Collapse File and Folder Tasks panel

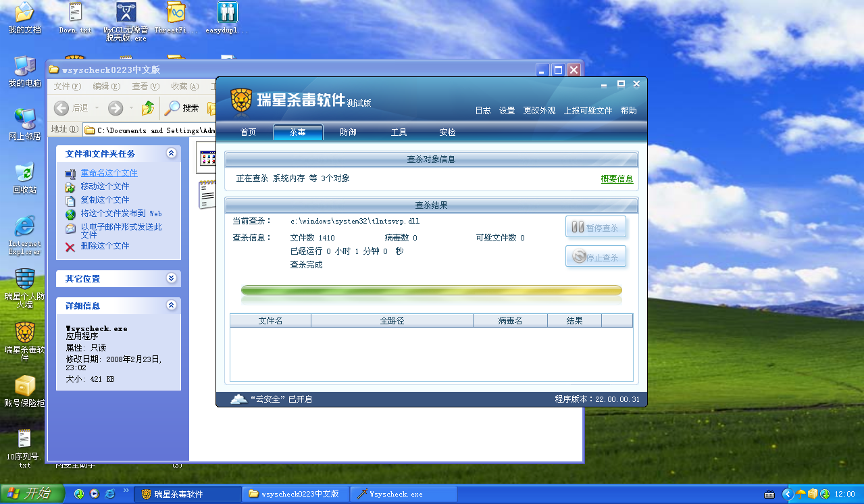(x=172, y=153)
